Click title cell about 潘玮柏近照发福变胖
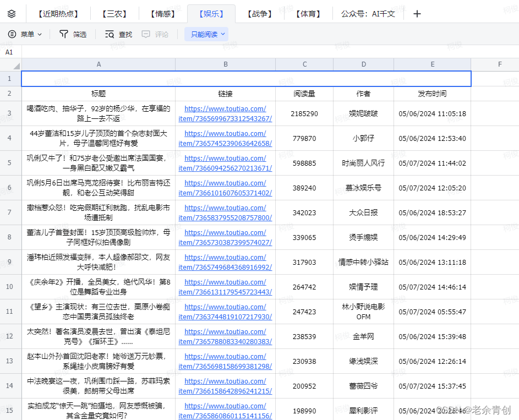The height and width of the screenshot is (420, 519). 99,262
